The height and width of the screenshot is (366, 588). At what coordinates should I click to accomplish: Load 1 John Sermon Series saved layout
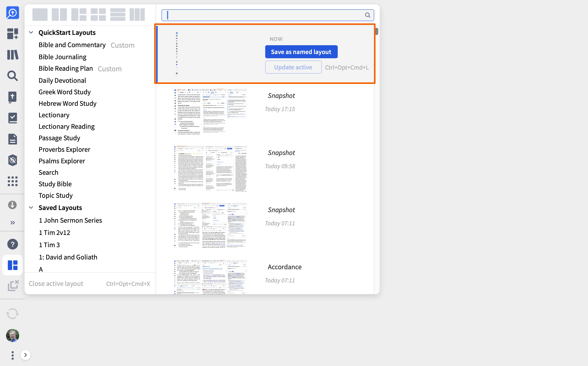point(71,220)
